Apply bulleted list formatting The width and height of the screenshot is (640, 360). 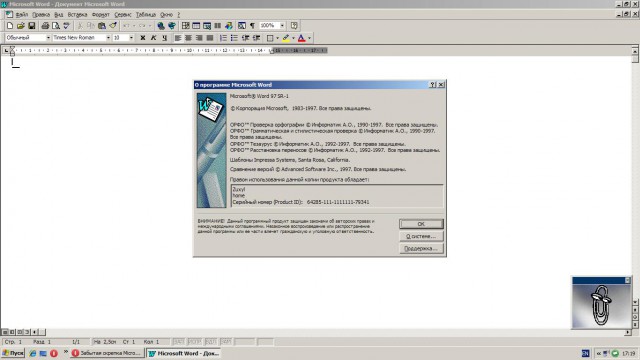click(234, 38)
